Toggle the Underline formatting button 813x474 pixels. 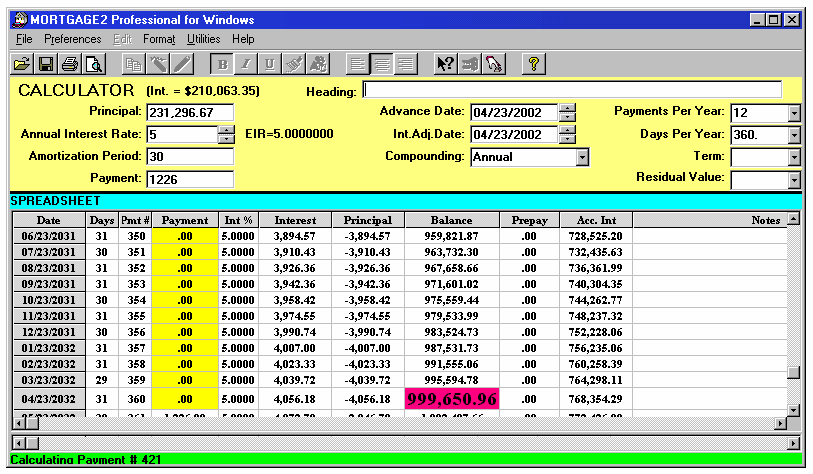pyautogui.click(x=270, y=64)
